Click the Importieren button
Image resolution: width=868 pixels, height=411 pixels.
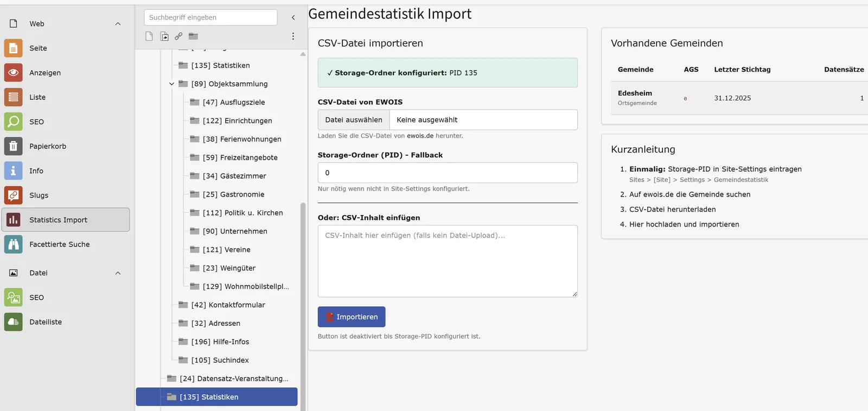[352, 317]
